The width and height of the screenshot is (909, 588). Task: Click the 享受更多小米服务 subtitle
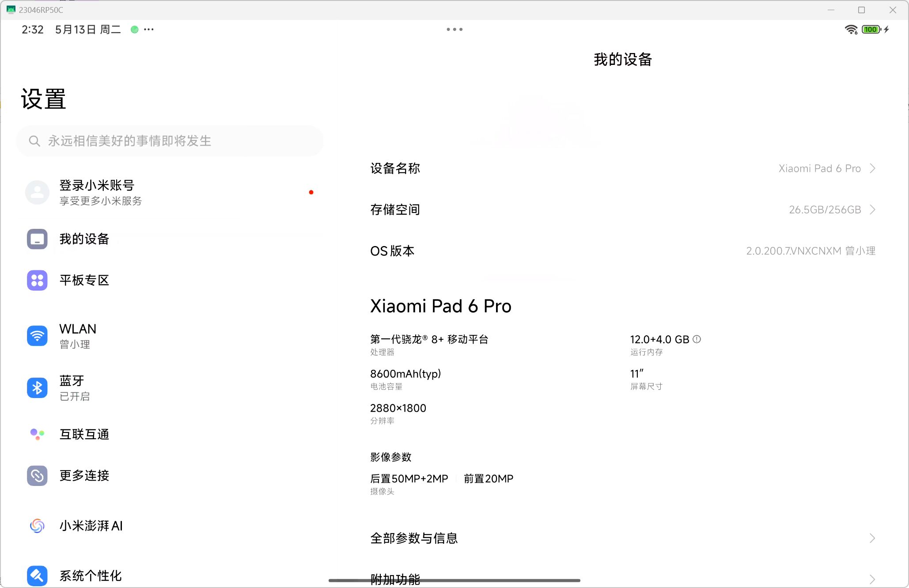click(x=101, y=201)
